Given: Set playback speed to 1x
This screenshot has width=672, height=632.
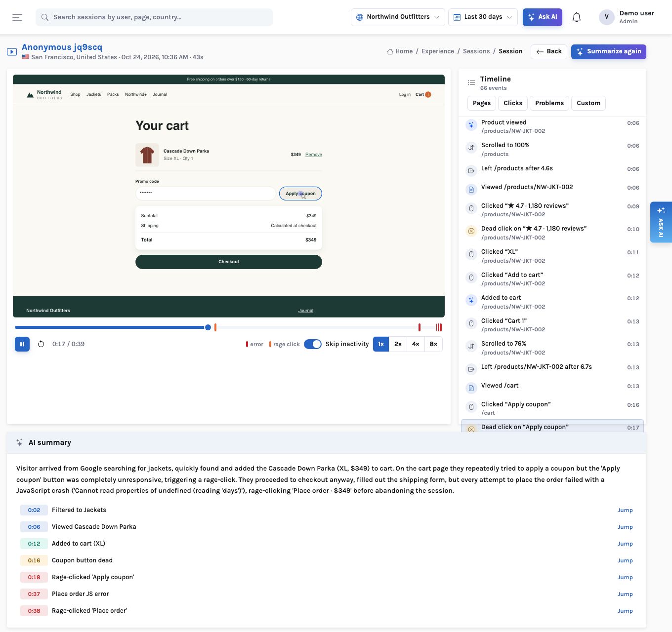Looking at the screenshot, I should coord(381,344).
